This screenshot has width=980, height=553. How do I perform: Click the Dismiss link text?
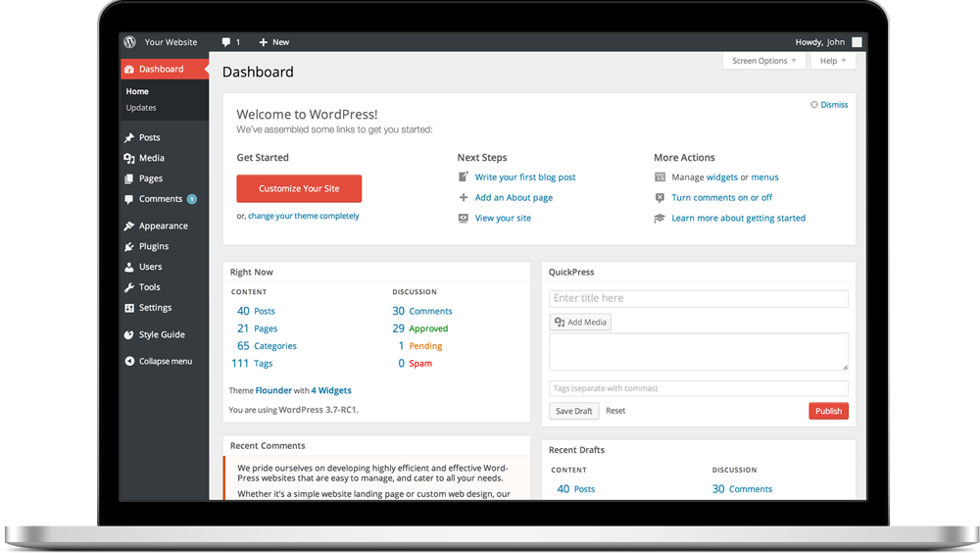coord(834,105)
